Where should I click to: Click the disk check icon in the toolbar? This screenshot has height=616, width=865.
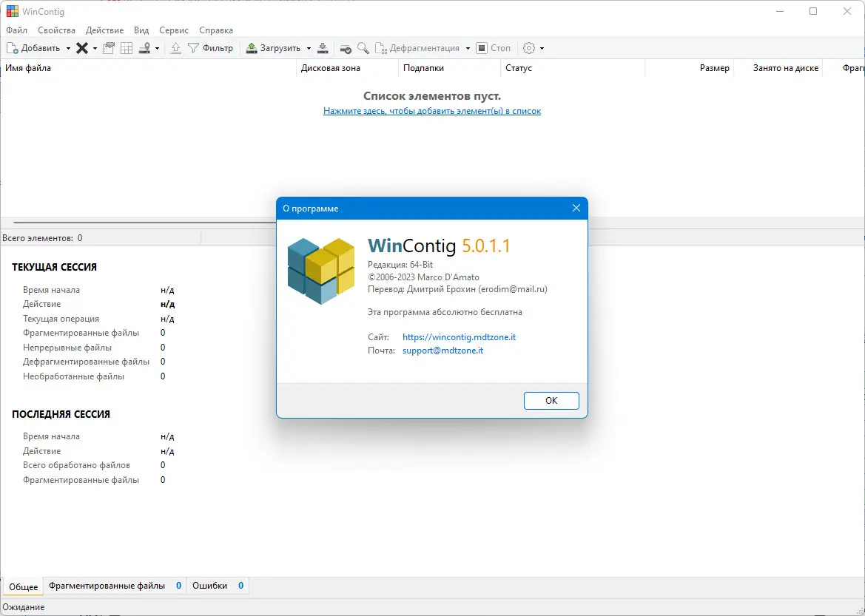click(x=346, y=49)
